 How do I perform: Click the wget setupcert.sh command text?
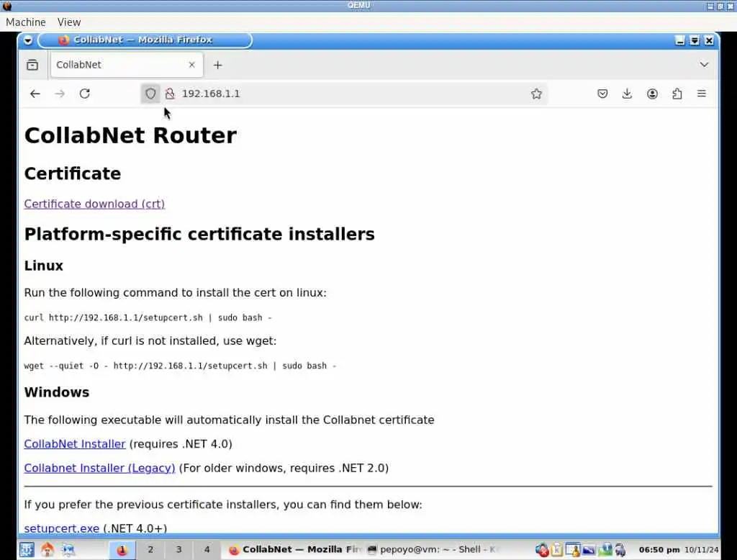click(x=180, y=366)
